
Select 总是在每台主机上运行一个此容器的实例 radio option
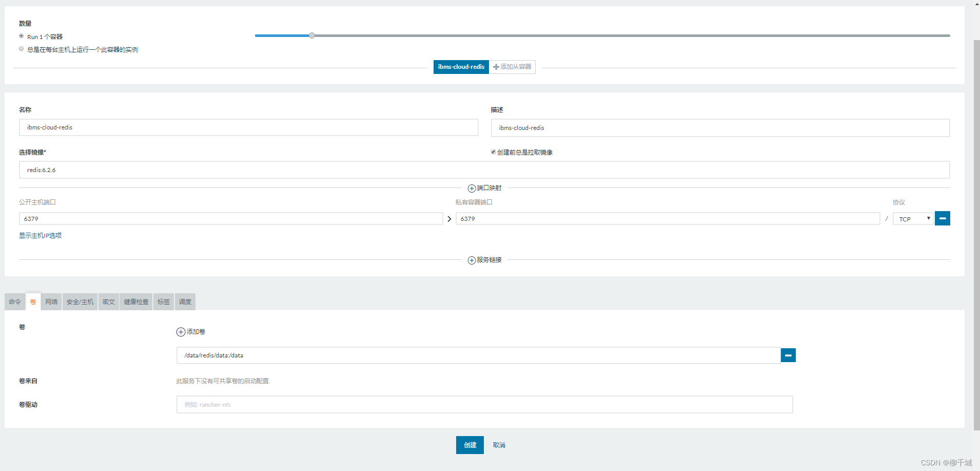pyautogui.click(x=22, y=49)
